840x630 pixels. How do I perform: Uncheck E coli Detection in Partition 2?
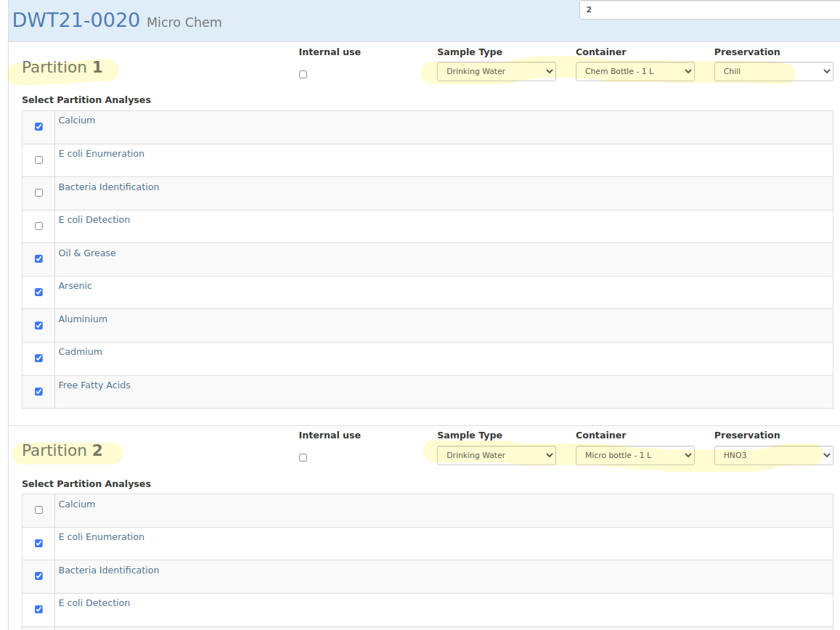pos(38,609)
